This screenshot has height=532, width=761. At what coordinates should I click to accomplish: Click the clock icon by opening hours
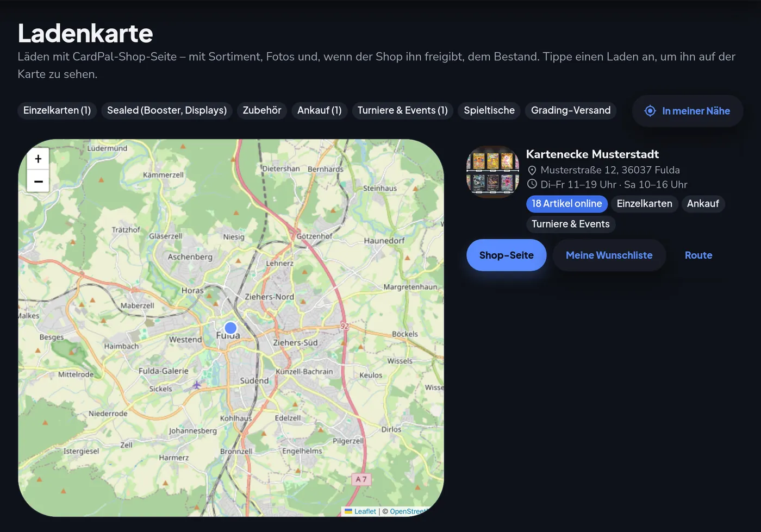pos(532,184)
